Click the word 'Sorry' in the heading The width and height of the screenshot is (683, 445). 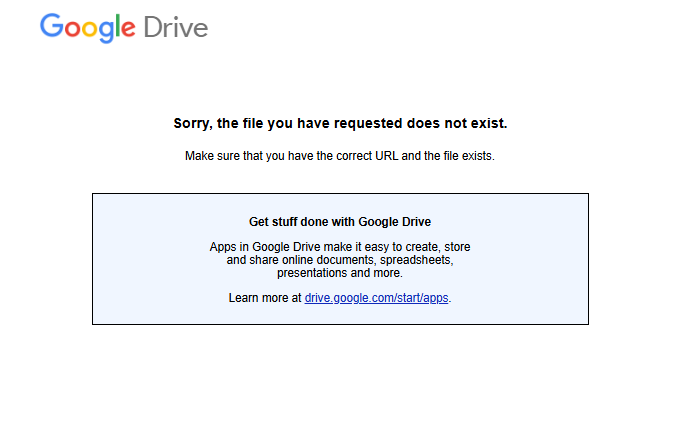[x=193, y=124]
